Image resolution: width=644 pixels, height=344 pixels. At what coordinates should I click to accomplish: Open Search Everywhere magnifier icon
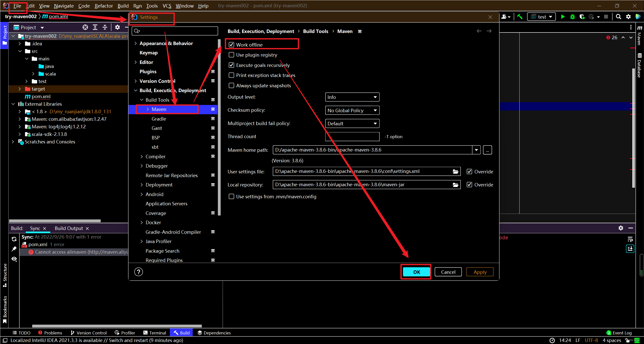(x=618, y=17)
